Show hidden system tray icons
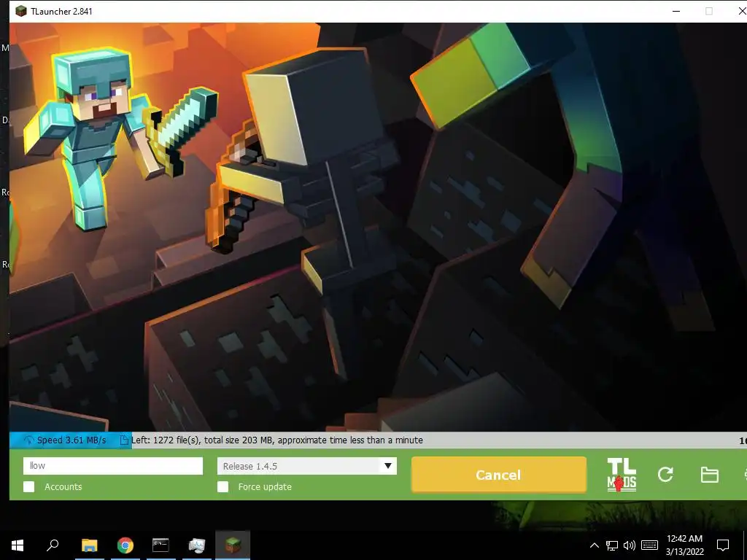This screenshot has width=747, height=560. pos(594,545)
